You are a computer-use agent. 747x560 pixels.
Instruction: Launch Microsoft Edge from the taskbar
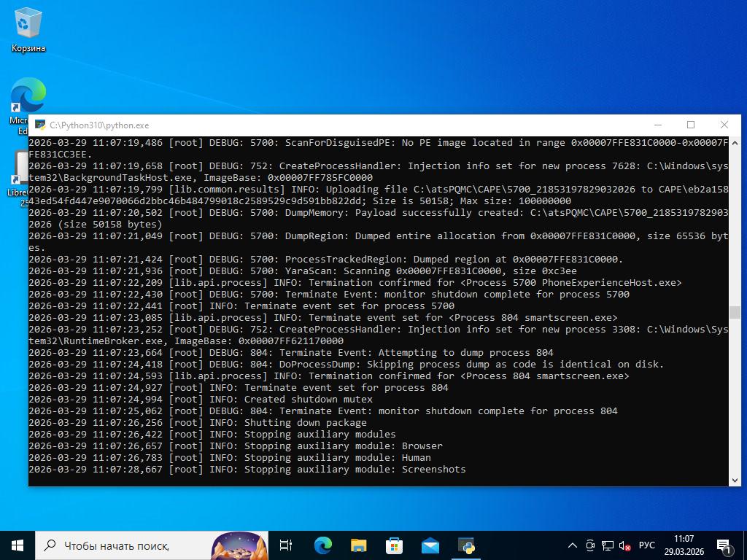click(x=322, y=545)
